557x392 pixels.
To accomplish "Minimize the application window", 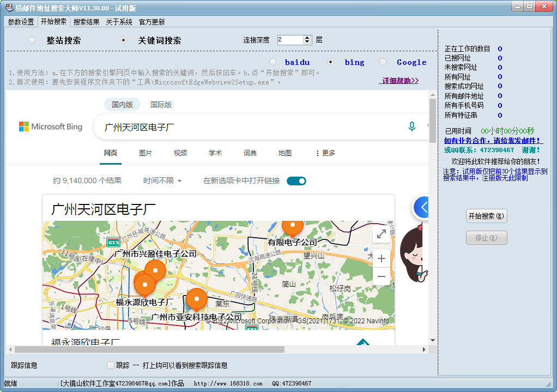I will [517, 7].
